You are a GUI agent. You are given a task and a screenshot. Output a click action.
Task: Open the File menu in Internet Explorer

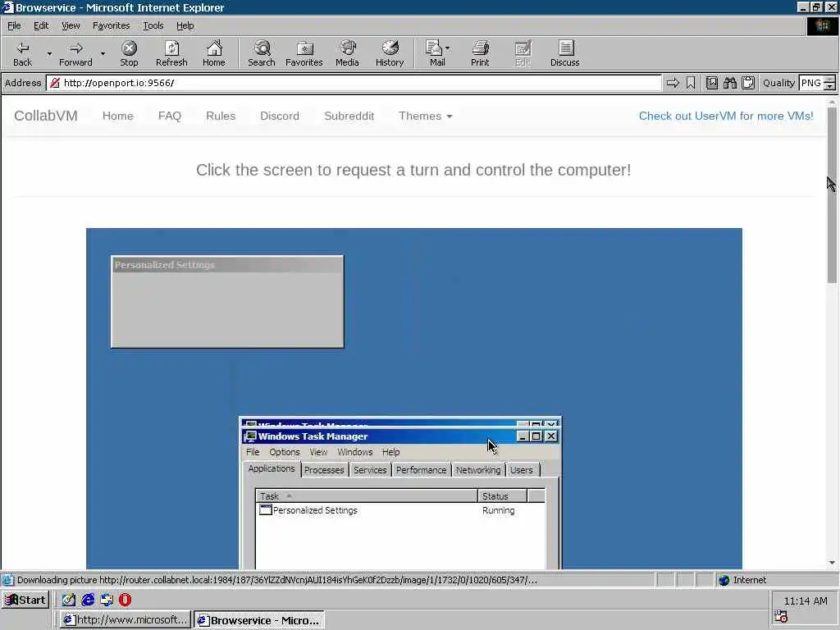[14, 25]
